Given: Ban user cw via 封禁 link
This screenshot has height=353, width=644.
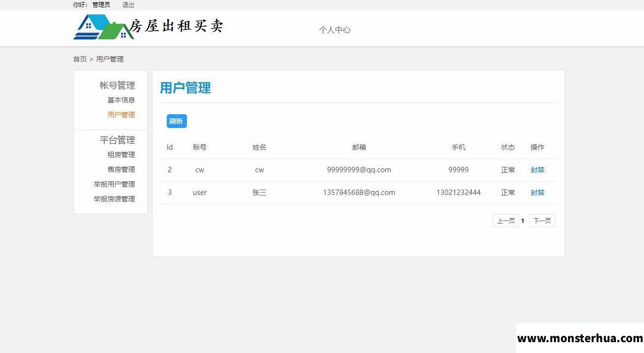Looking at the screenshot, I should pos(537,170).
